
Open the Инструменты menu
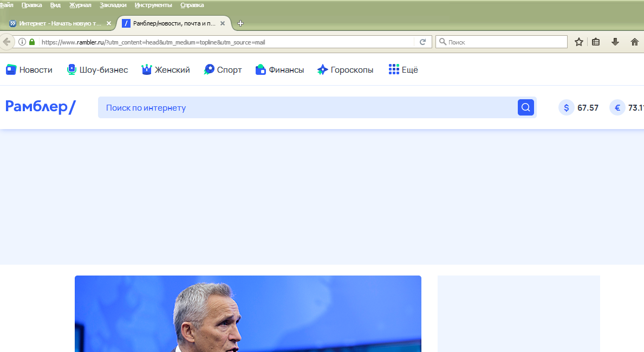[x=153, y=5]
